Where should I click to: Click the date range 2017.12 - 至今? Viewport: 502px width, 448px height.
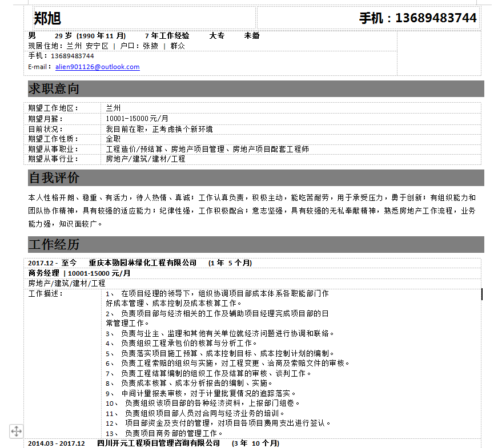[53, 263]
